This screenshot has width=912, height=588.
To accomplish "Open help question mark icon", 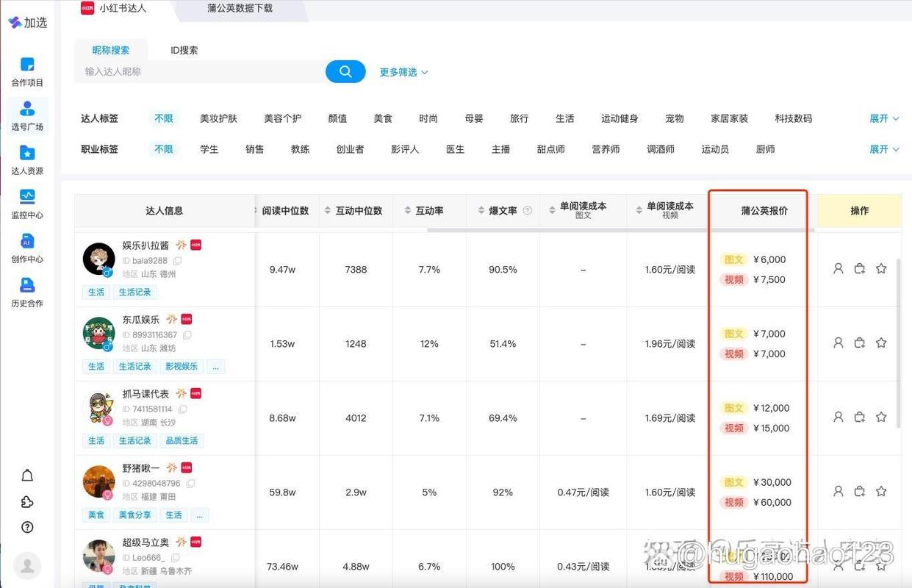I will point(27,527).
